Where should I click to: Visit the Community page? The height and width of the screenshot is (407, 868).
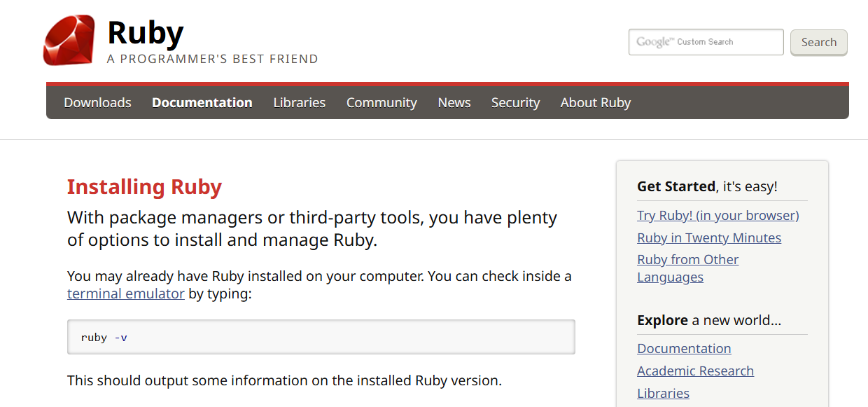click(x=381, y=102)
